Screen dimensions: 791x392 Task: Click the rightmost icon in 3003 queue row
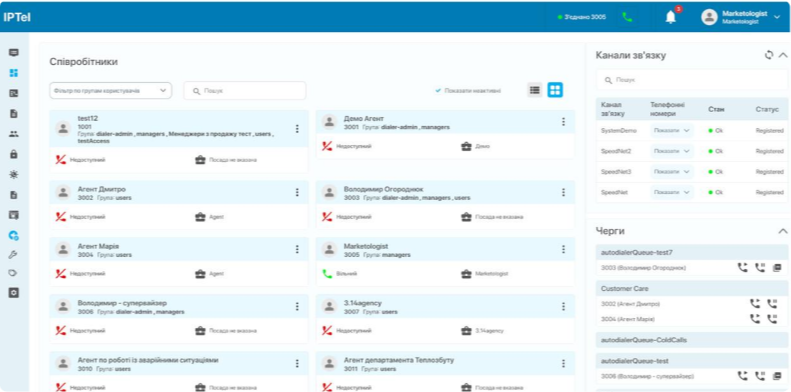pos(777,267)
